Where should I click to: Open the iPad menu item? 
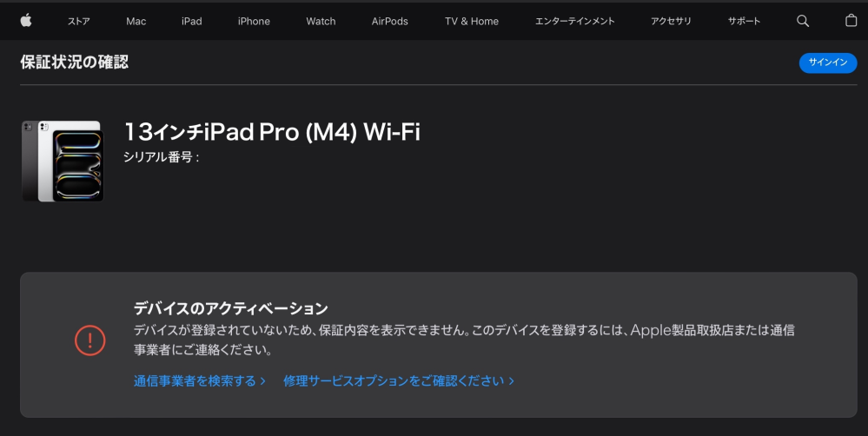tap(191, 21)
